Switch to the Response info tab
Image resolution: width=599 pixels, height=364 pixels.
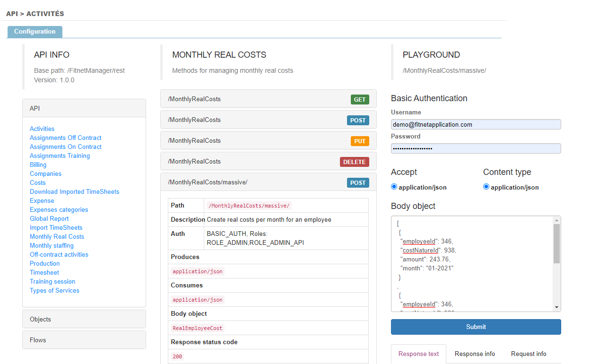pyautogui.click(x=475, y=354)
